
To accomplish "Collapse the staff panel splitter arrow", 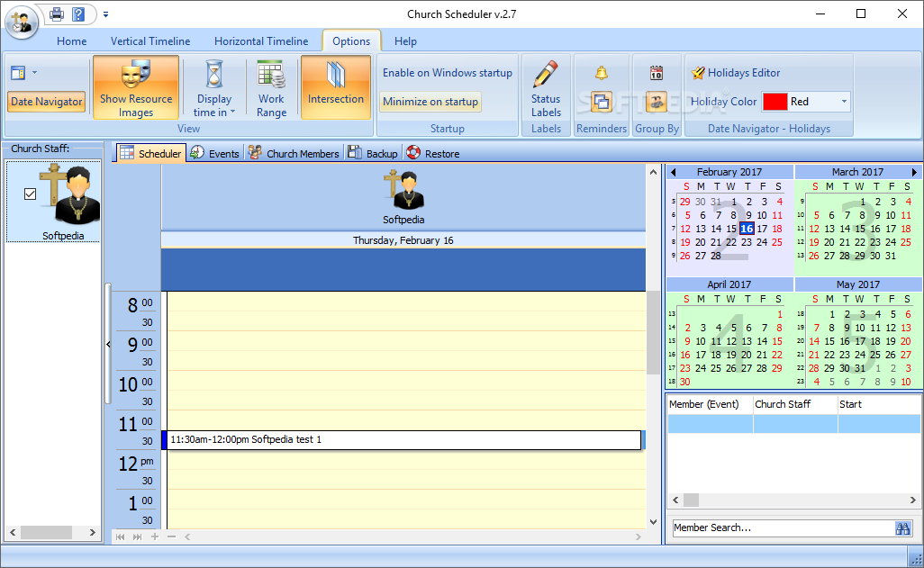I will point(108,344).
